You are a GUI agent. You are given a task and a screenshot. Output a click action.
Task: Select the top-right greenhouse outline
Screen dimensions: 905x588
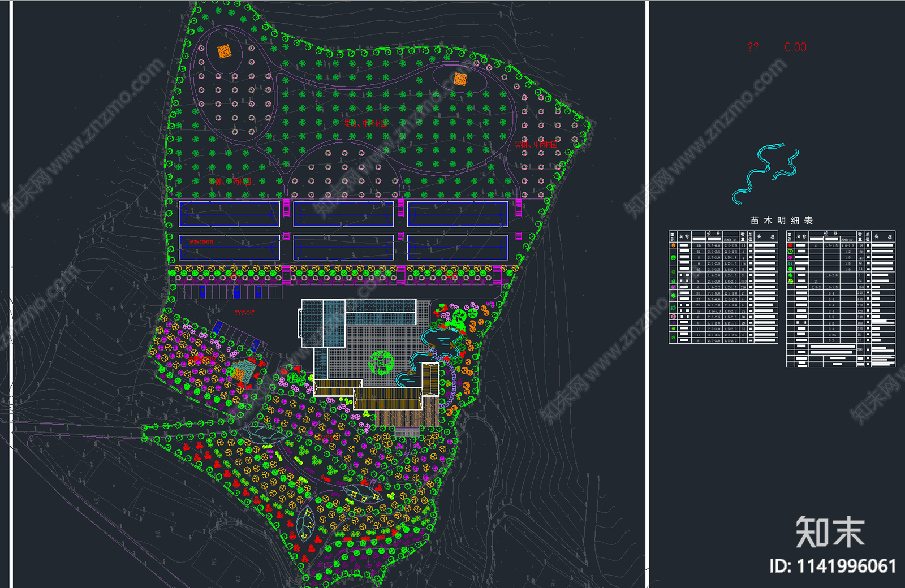click(458, 214)
